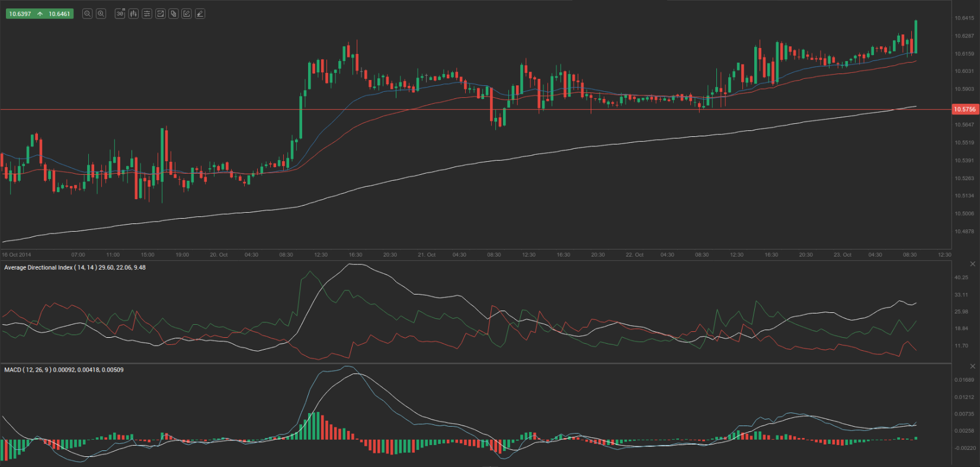This screenshot has height=467, width=980.
Task: Click the 10.6415 value on price scale
Action: click(x=964, y=18)
